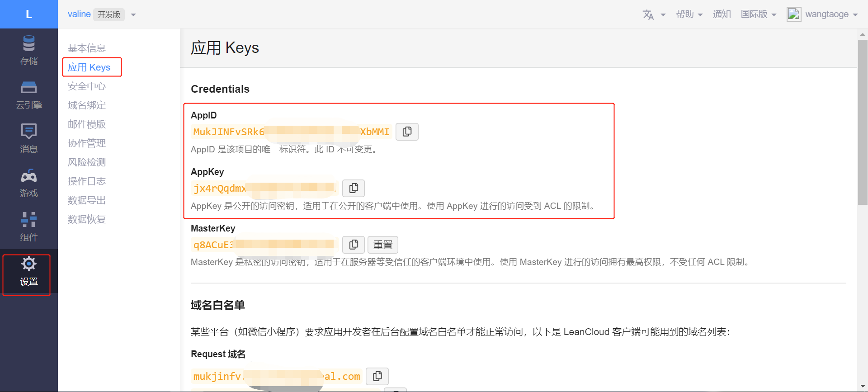Open the 消息 messaging icon
Screen dimensions: 868x392
(28, 132)
